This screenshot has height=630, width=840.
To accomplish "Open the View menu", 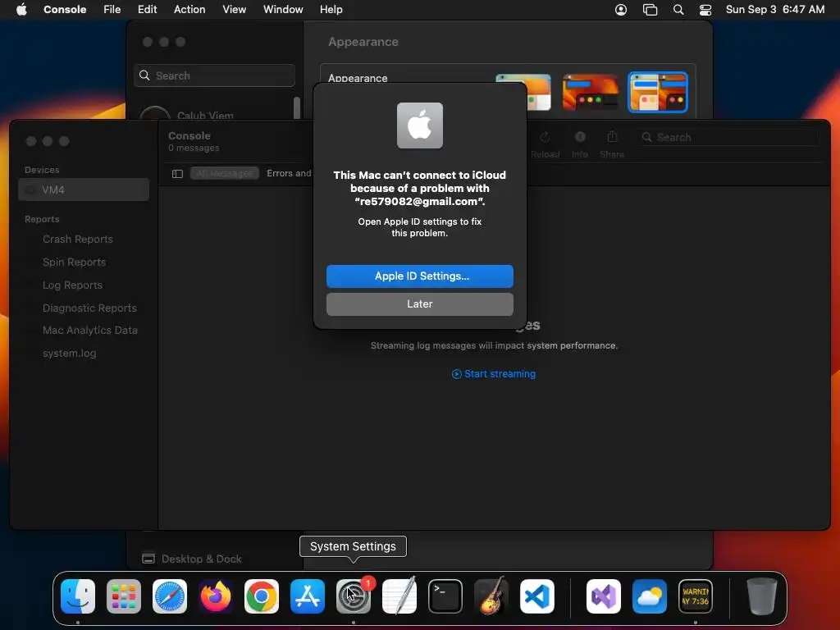I will 234,10.
